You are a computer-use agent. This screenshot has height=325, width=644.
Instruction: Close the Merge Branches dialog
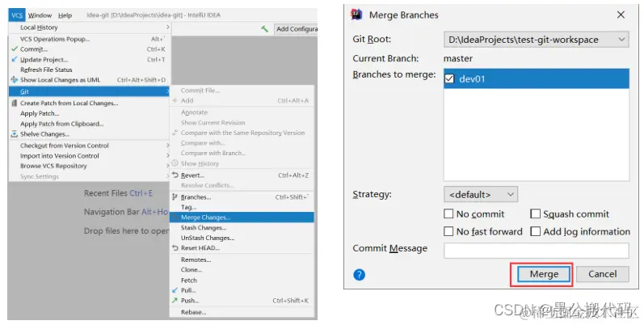[621, 15]
